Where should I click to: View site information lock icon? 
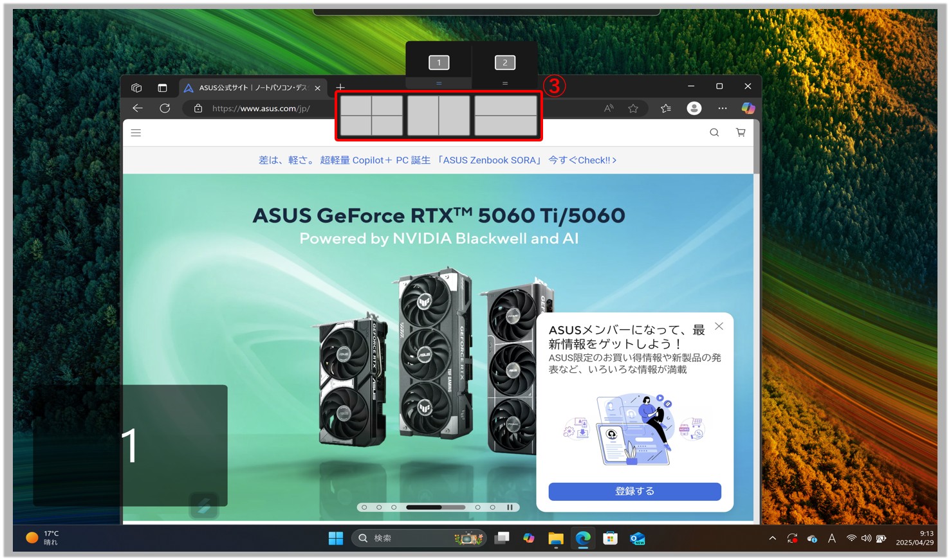tap(198, 108)
